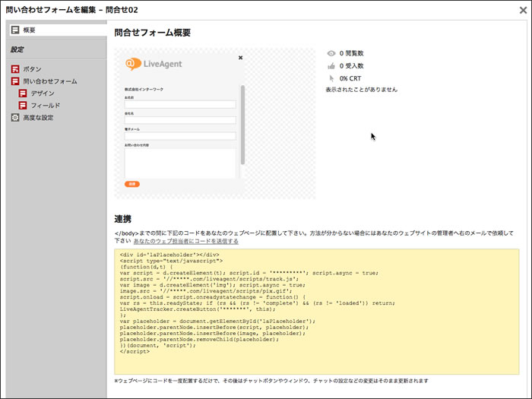Close the 問い合わせフォームを編集 dialog
The image size is (532, 399).
pyautogui.click(x=523, y=10)
